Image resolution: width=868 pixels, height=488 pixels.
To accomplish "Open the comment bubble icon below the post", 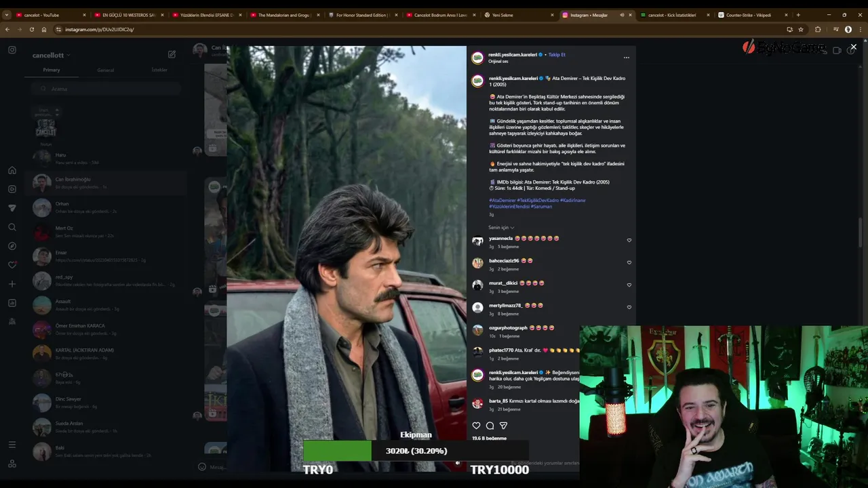I will pos(490,426).
